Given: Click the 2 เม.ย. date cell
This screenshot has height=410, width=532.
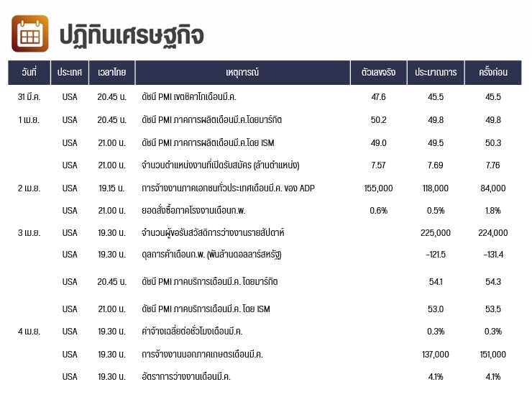Looking at the screenshot, I should point(29,188).
